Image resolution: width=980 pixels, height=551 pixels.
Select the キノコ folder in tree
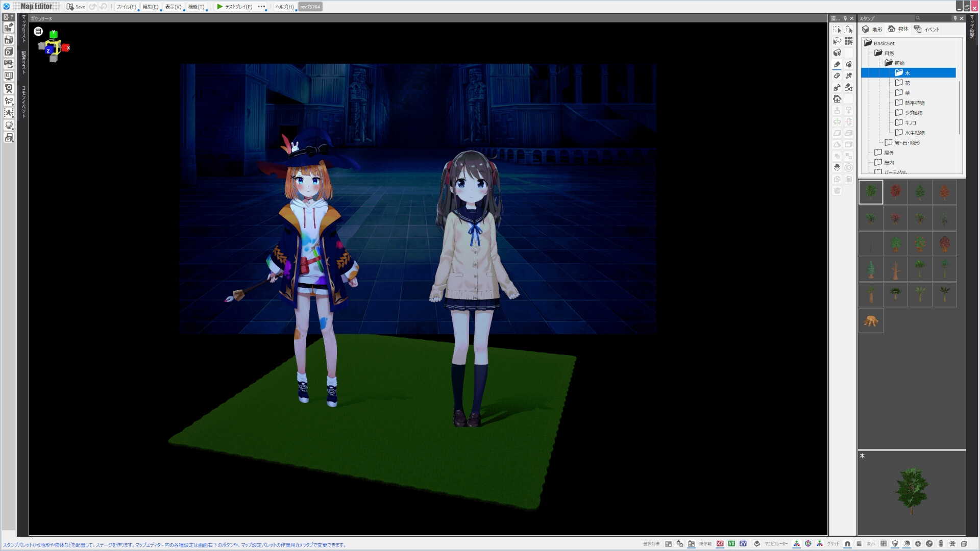(x=905, y=122)
